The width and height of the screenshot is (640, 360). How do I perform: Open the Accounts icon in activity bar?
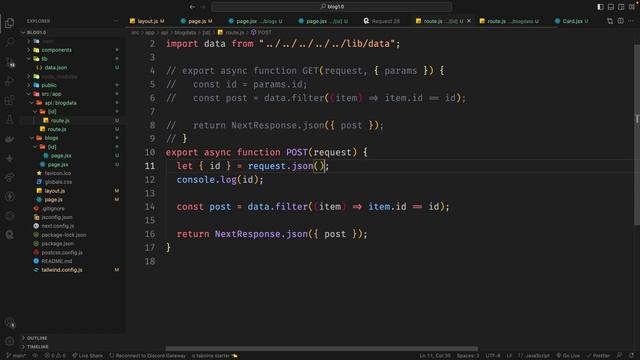point(9,322)
